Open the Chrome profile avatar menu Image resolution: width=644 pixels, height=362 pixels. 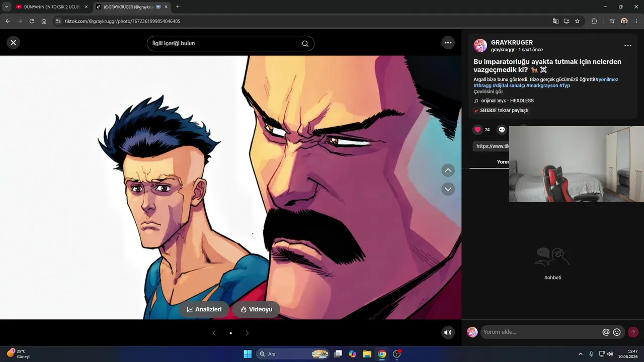click(x=624, y=21)
